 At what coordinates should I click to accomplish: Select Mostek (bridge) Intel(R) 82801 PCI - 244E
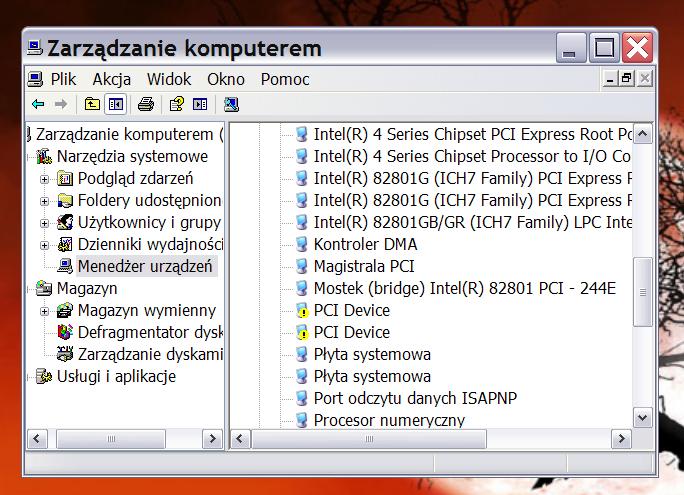coord(465,288)
